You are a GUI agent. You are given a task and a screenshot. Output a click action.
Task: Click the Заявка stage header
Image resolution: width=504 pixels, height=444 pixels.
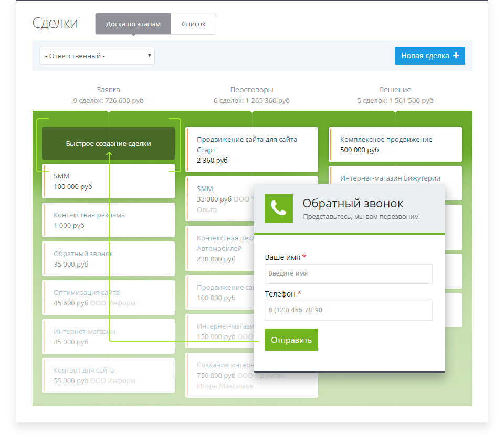tap(108, 90)
